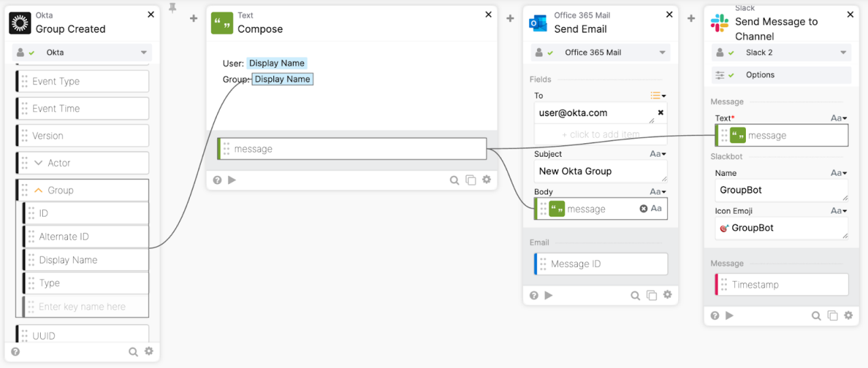The image size is (868, 368).
Task: Duplicate the Send Email card with copy icon
Action: pyautogui.click(x=652, y=295)
